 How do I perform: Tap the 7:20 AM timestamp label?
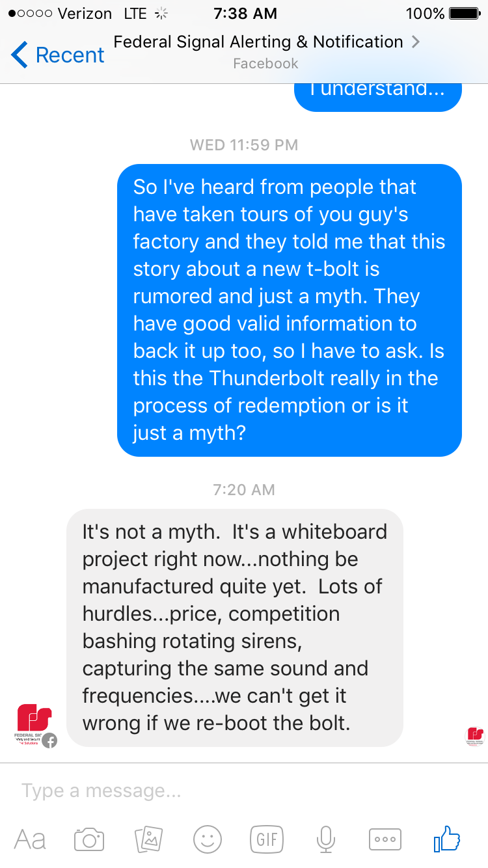coord(244,489)
